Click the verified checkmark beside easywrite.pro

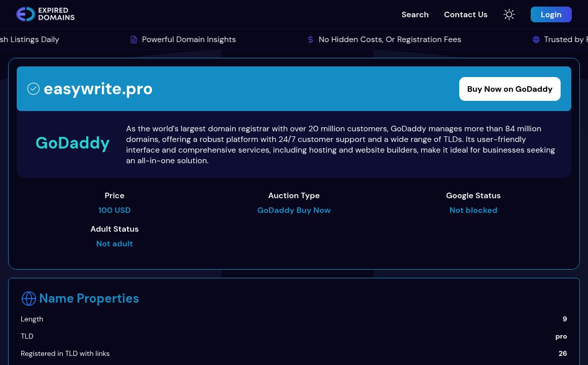tap(33, 88)
